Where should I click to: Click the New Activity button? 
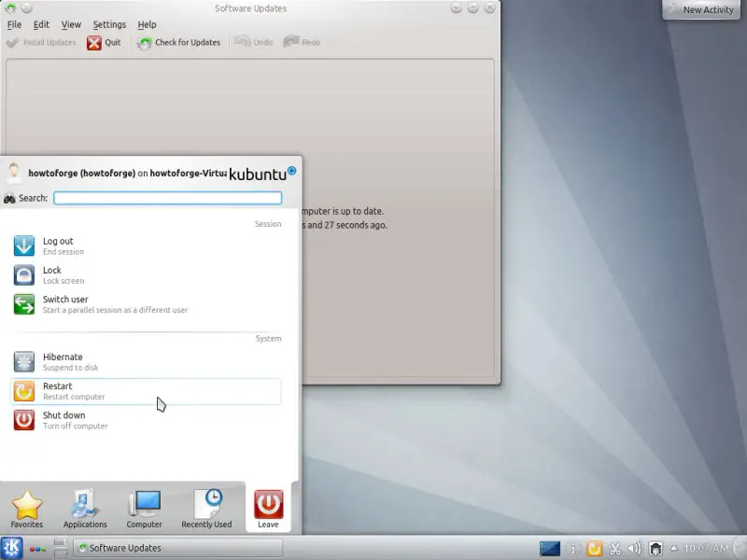pos(701,9)
